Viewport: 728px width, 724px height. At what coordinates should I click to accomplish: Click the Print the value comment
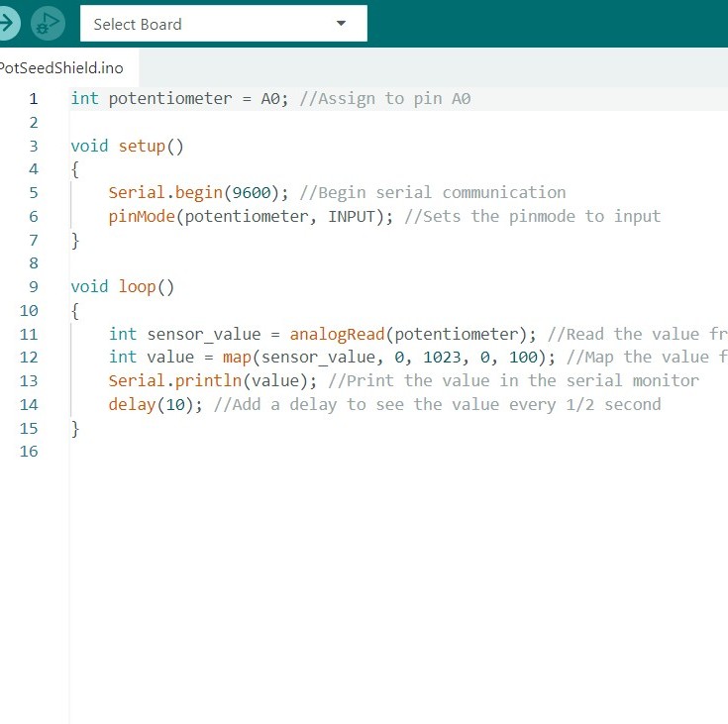click(513, 381)
